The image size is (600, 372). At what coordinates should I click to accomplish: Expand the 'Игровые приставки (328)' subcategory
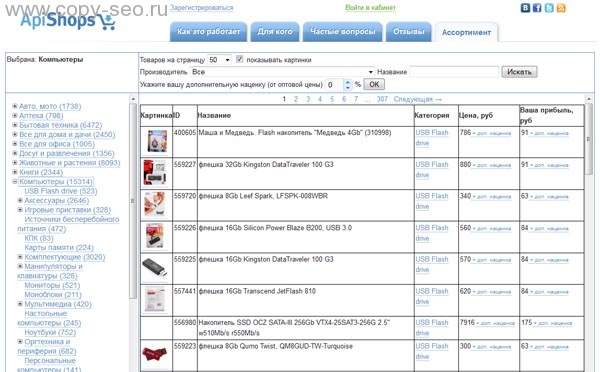(20, 210)
